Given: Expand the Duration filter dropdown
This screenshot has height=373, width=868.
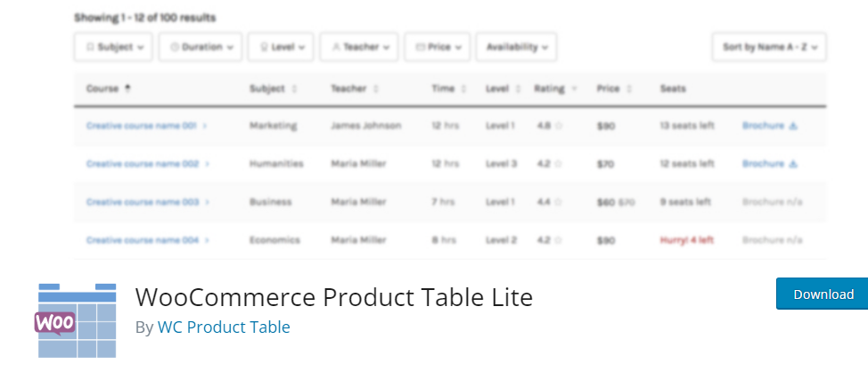Looking at the screenshot, I should pyautogui.click(x=201, y=47).
